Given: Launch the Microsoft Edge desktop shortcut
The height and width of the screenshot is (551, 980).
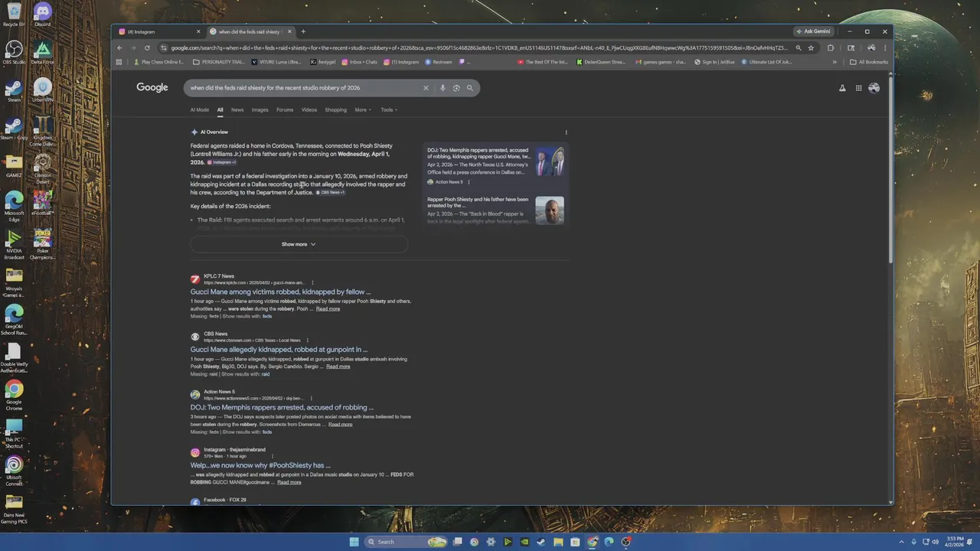Looking at the screenshot, I should tap(14, 207).
